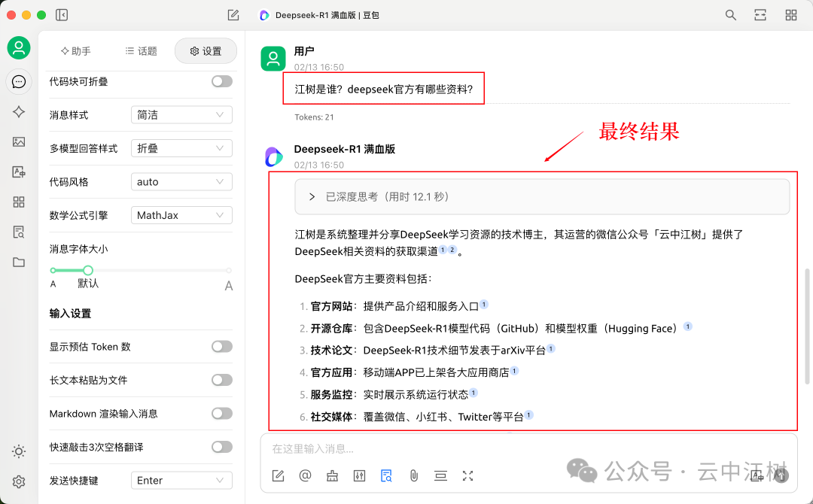Viewport: 813px width, 504px height.
Task: Open 消息样式 dropdown showing 简洁
Action: click(181, 115)
